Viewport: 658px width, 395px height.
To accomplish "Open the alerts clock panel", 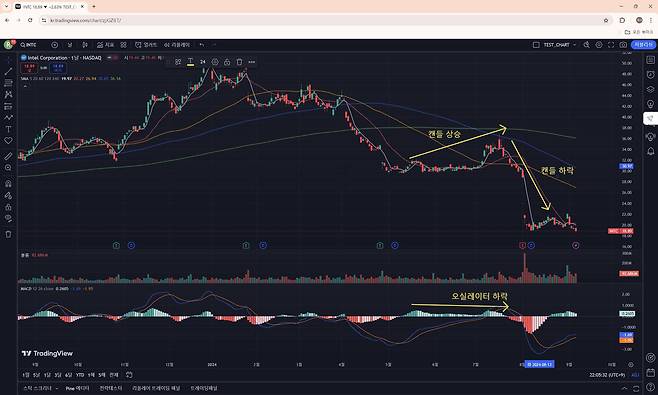I will tap(650, 75).
